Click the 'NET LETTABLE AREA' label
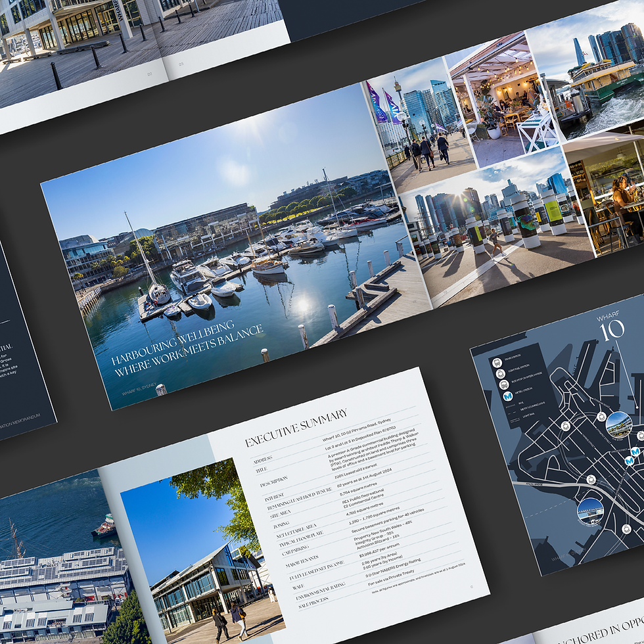 (x=296, y=532)
